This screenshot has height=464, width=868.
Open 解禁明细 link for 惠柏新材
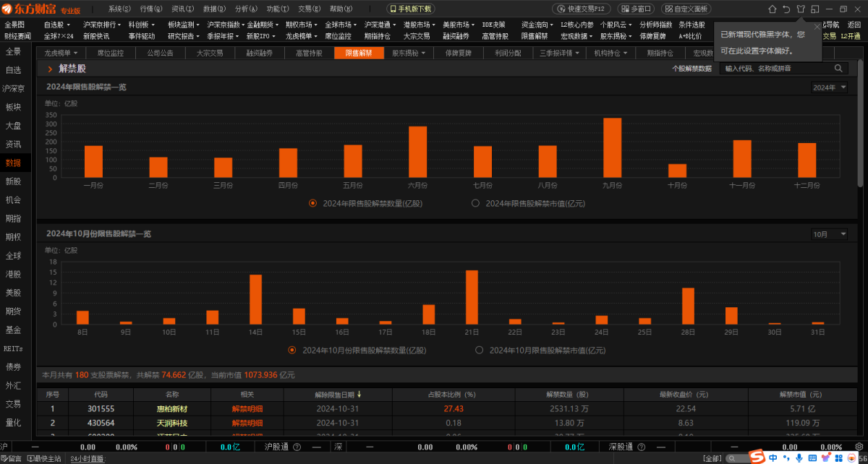coord(247,409)
